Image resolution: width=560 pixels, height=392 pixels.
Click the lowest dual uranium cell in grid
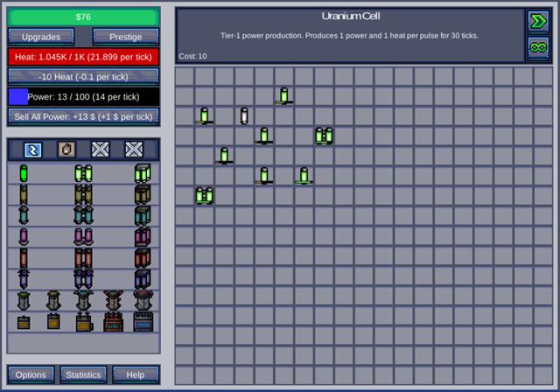click(x=204, y=196)
